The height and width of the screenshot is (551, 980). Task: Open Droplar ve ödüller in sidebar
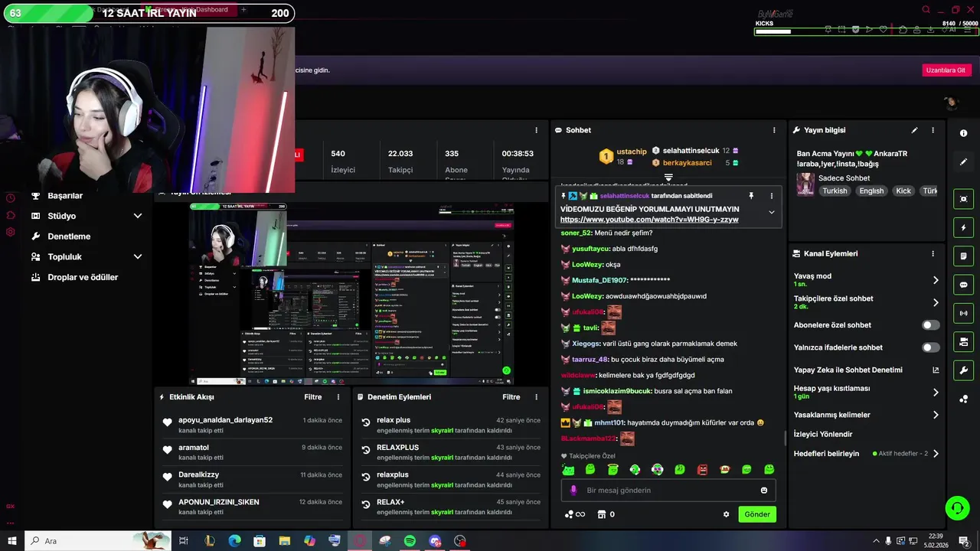click(x=83, y=277)
